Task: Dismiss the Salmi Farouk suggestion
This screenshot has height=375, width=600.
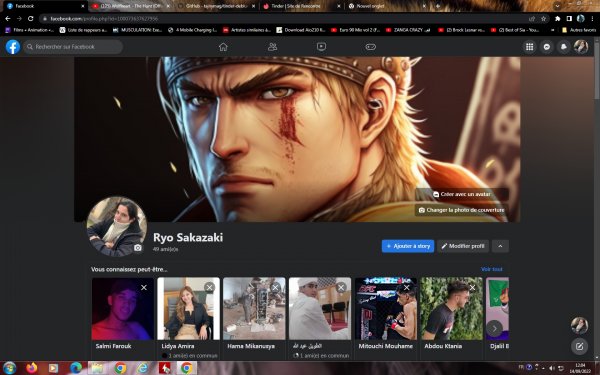Action: pos(144,287)
